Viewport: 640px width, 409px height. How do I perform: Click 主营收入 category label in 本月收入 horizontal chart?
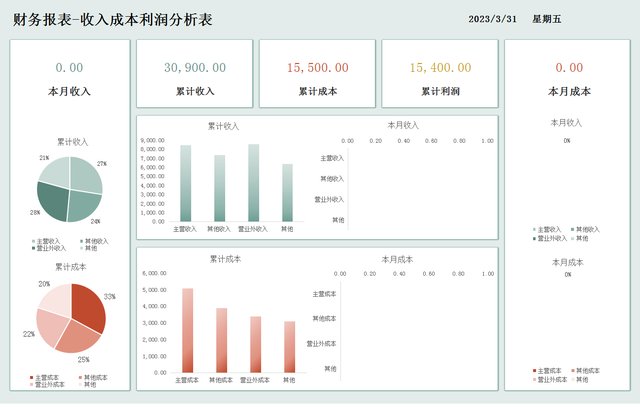point(332,158)
